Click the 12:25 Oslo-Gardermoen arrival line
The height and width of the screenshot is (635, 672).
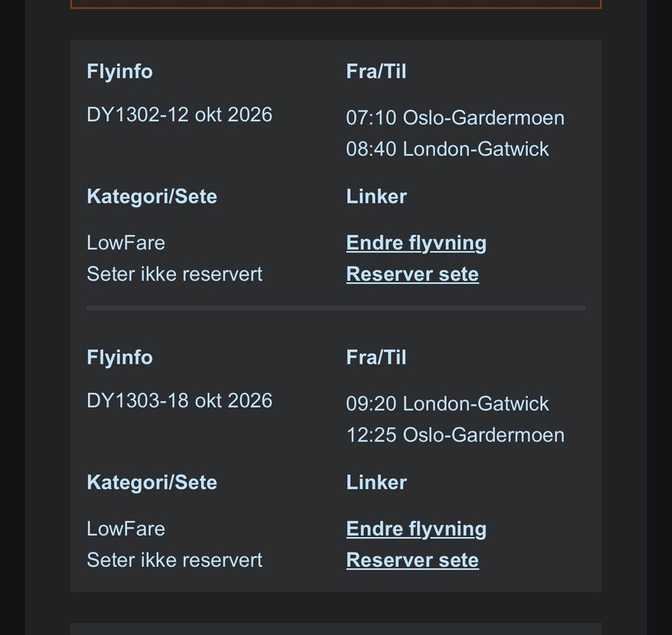[455, 435]
